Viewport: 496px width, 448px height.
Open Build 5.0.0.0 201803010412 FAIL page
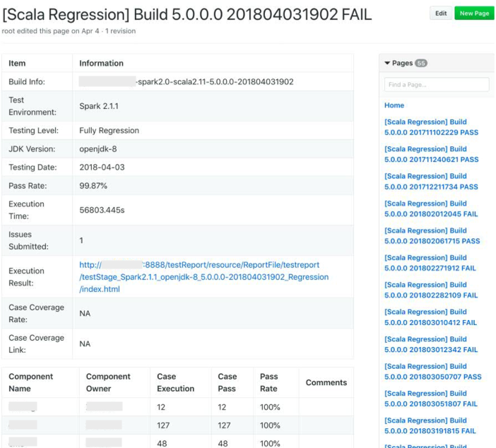point(430,317)
